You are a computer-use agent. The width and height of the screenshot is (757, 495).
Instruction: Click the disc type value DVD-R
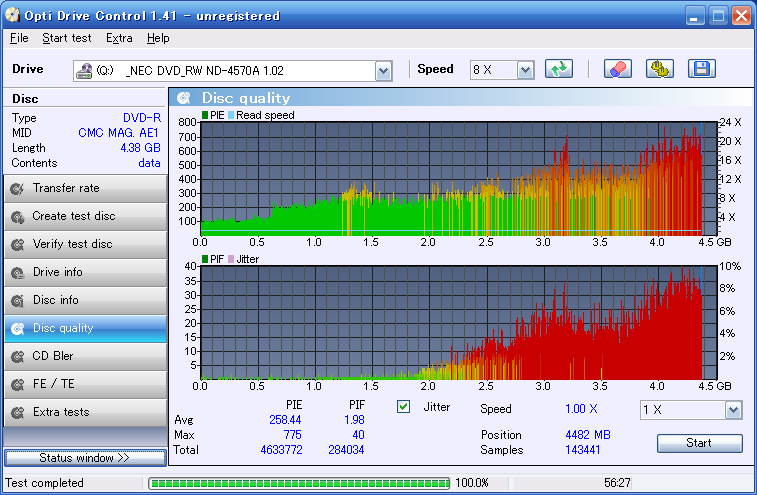pos(142,118)
